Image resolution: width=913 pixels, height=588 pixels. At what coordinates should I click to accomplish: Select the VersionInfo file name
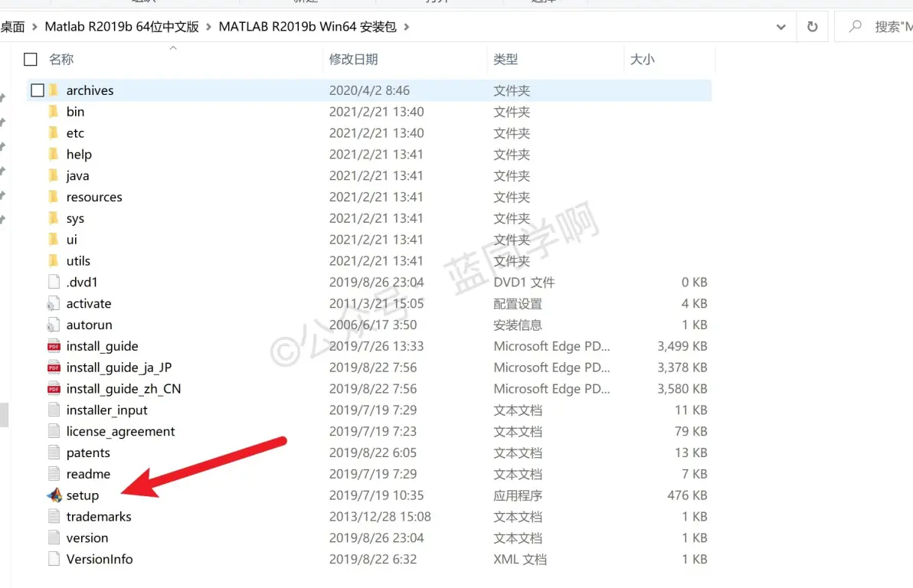click(100, 559)
